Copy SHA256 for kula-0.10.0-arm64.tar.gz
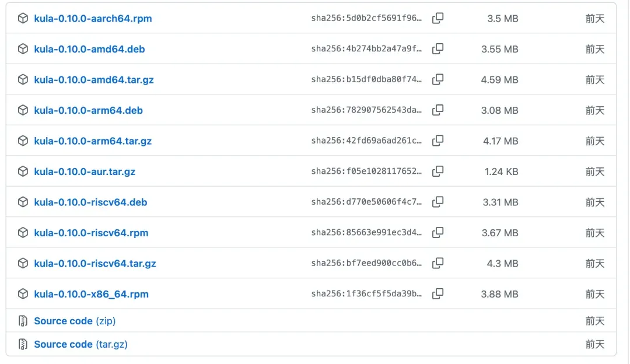630x364 pixels. tap(437, 141)
